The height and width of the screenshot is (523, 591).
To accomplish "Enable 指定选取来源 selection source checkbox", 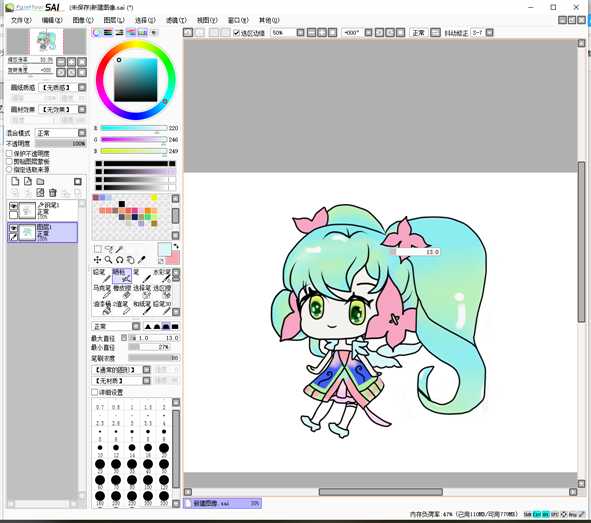I will 9,169.
